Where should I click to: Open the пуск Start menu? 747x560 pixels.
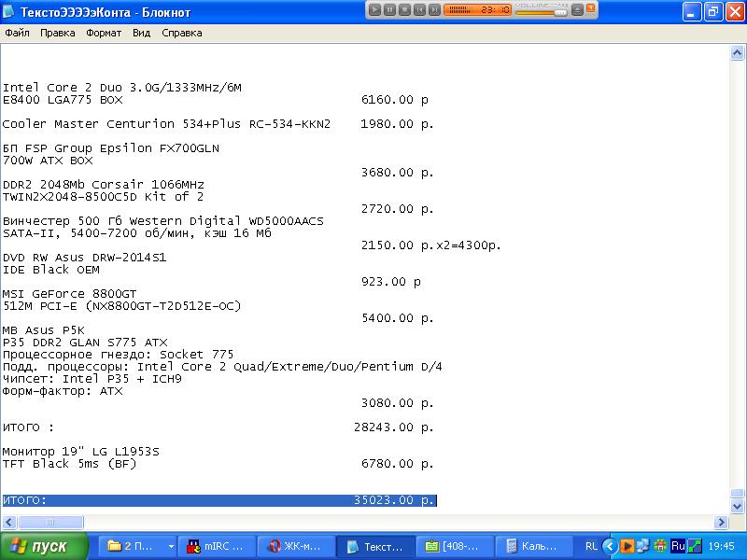tap(44, 546)
